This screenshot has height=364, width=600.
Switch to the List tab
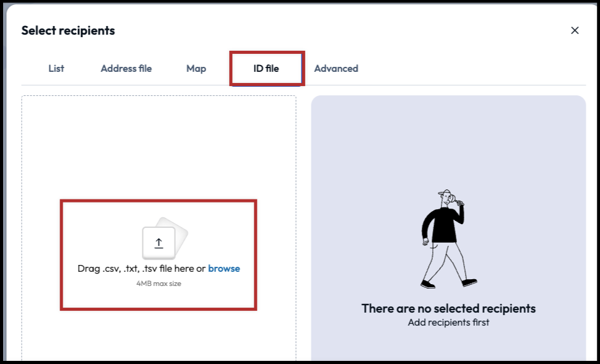coord(56,69)
